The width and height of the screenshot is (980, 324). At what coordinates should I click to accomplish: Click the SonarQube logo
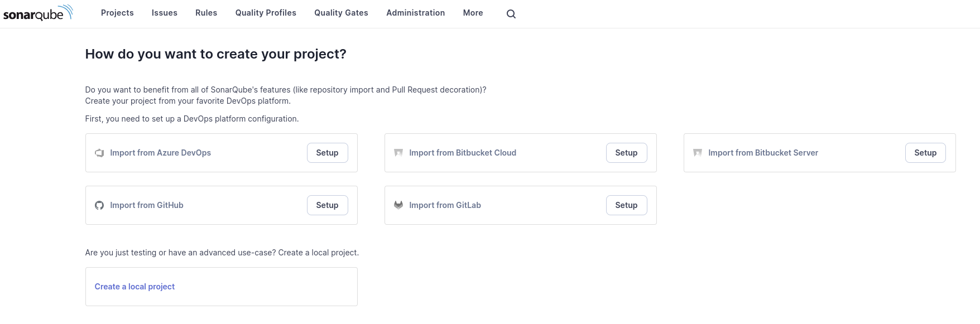[38, 13]
